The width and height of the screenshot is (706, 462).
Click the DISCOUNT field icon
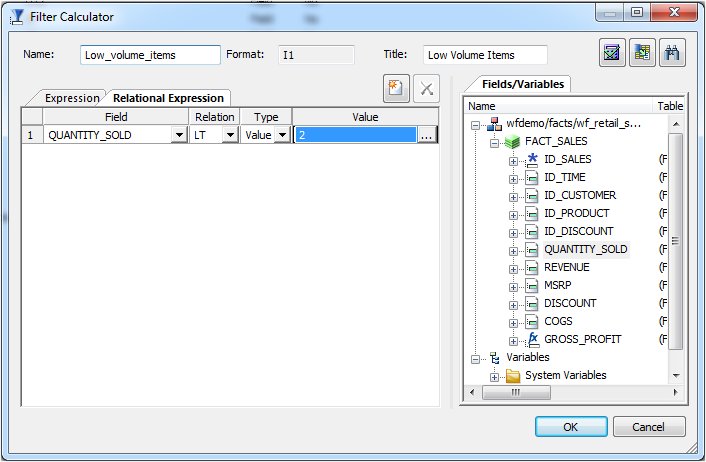(x=532, y=304)
